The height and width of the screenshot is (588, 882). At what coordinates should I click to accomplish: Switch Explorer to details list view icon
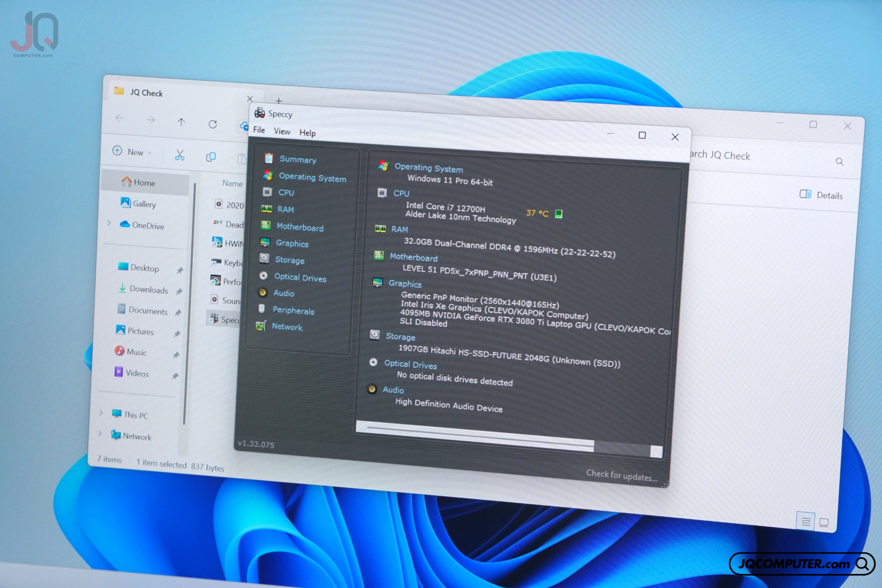(806, 522)
